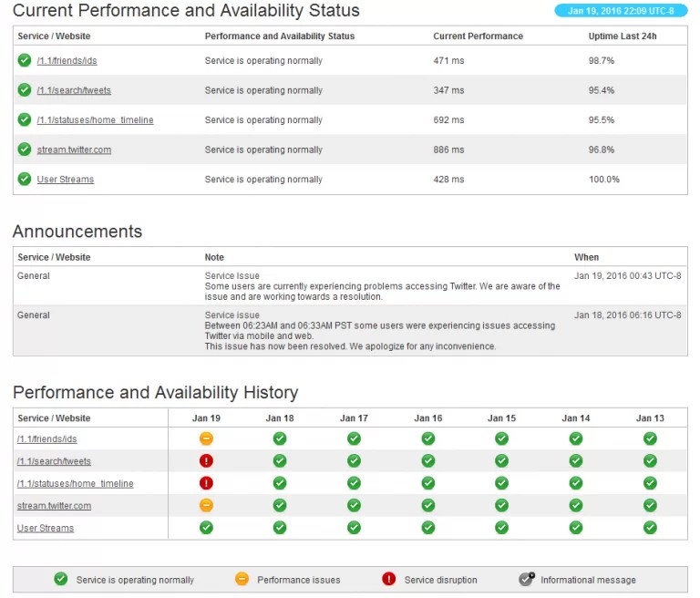
Task: Click the 428 ms performance value
Action: click(448, 180)
